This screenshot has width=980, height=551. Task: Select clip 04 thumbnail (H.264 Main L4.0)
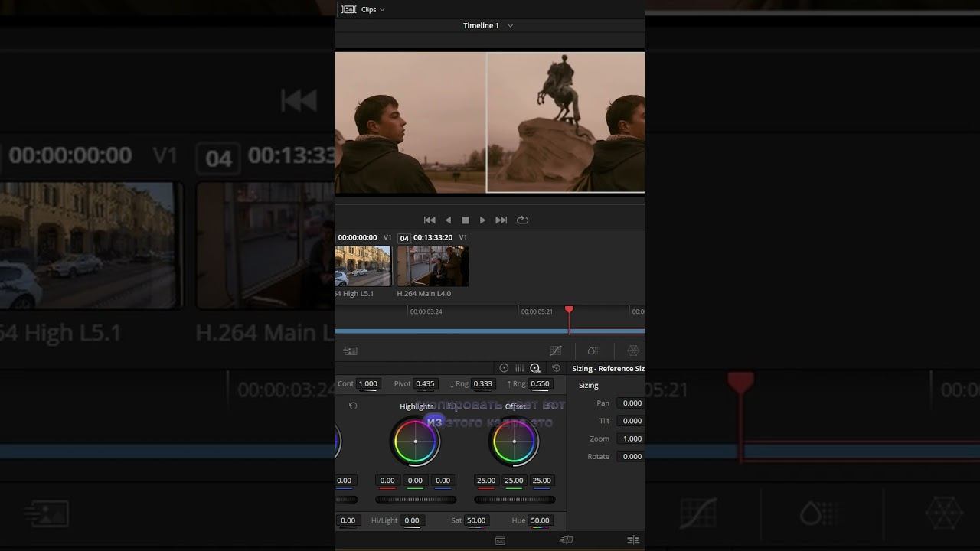pos(433,266)
